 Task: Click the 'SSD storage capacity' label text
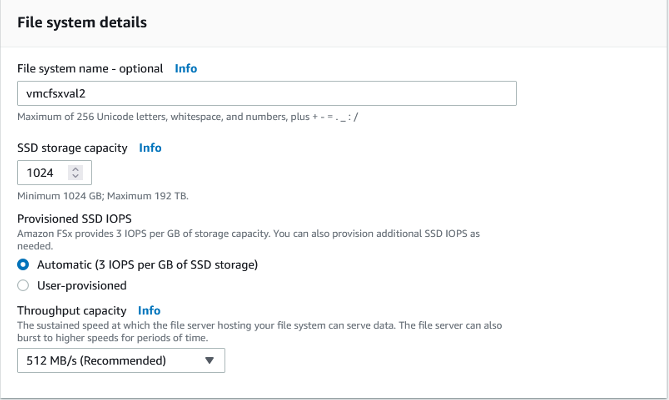[x=73, y=148]
